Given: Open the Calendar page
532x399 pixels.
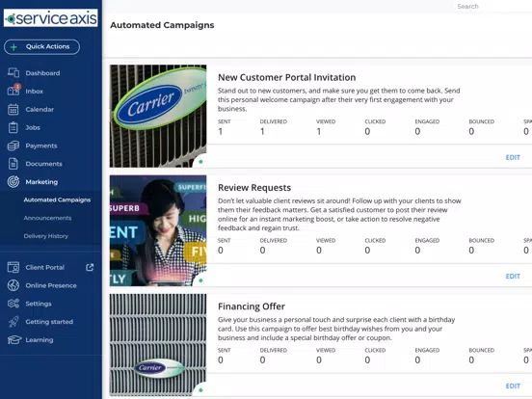Looking at the screenshot, I should [40, 109].
